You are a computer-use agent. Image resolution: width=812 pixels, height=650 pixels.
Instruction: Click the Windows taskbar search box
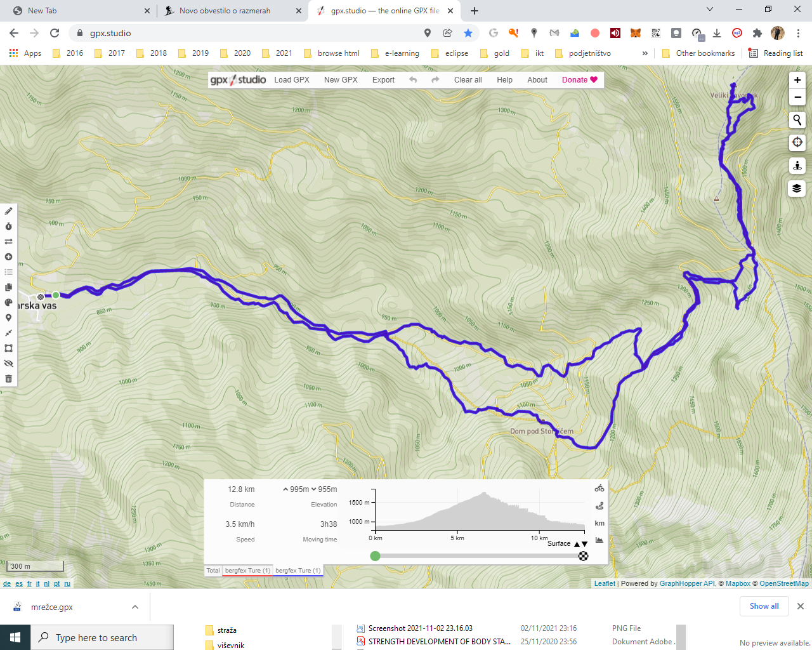pyautogui.click(x=101, y=637)
